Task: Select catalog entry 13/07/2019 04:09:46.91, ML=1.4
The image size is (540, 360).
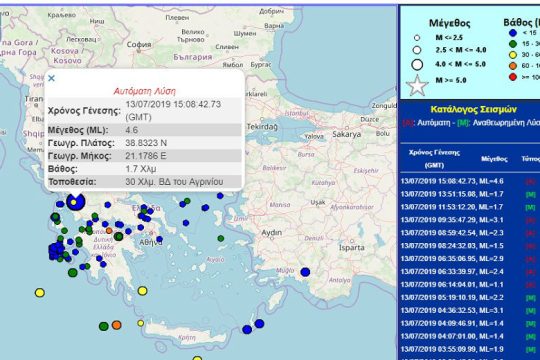Action: (452, 323)
